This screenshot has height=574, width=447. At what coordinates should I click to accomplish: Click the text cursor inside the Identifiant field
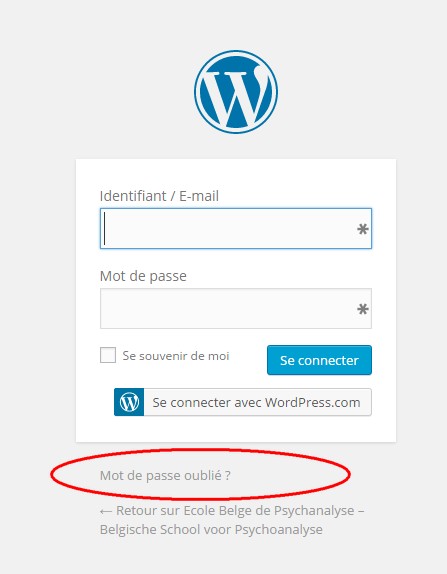click(x=105, y=228)
